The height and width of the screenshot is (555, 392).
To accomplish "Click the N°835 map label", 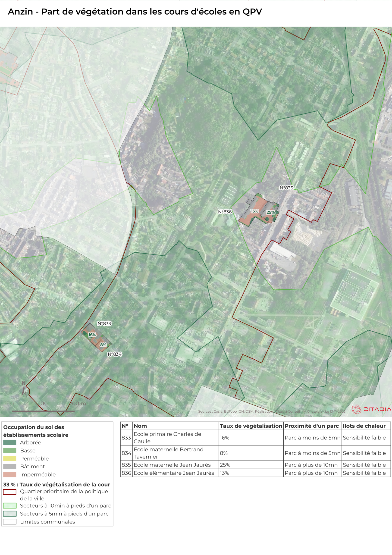I will click(286, 188).
